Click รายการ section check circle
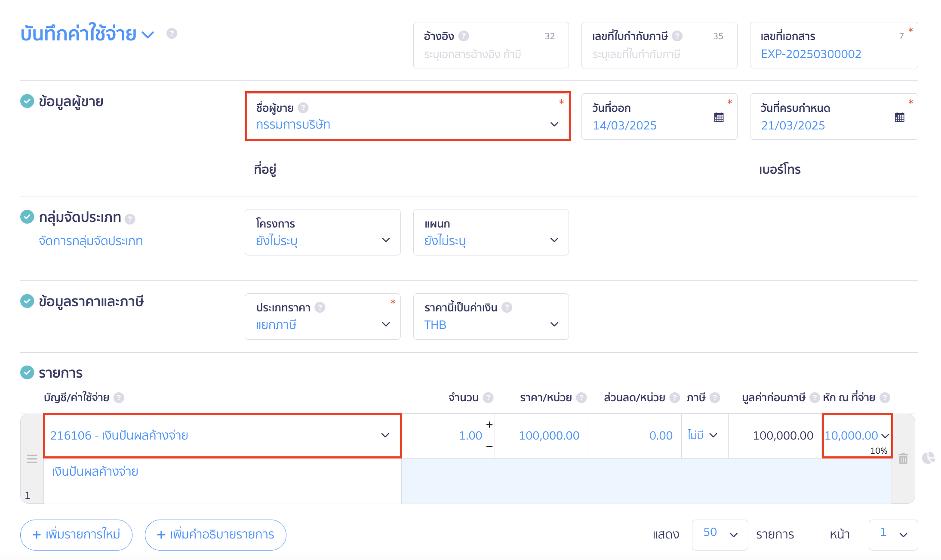The image size is (941, 560). click(27, 372)
